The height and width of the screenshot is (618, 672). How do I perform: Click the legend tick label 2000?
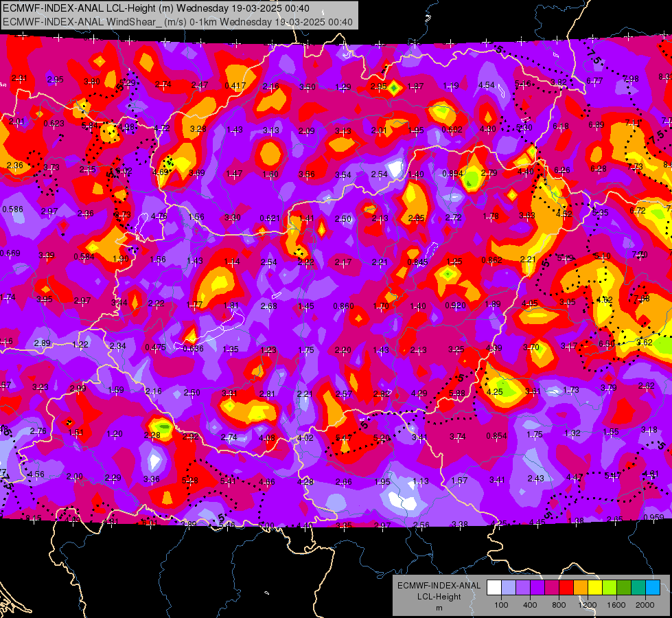[645, 605]
